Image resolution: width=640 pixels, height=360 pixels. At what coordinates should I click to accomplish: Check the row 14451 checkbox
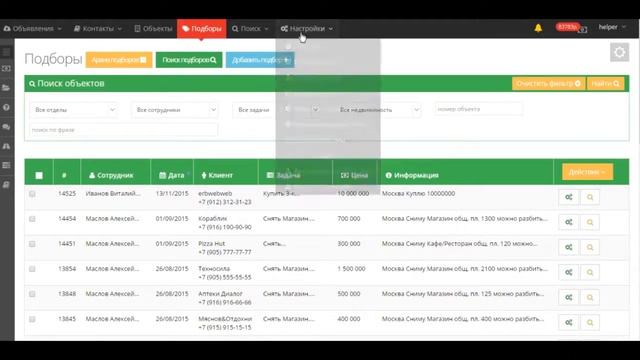click(x=32, y=244)
